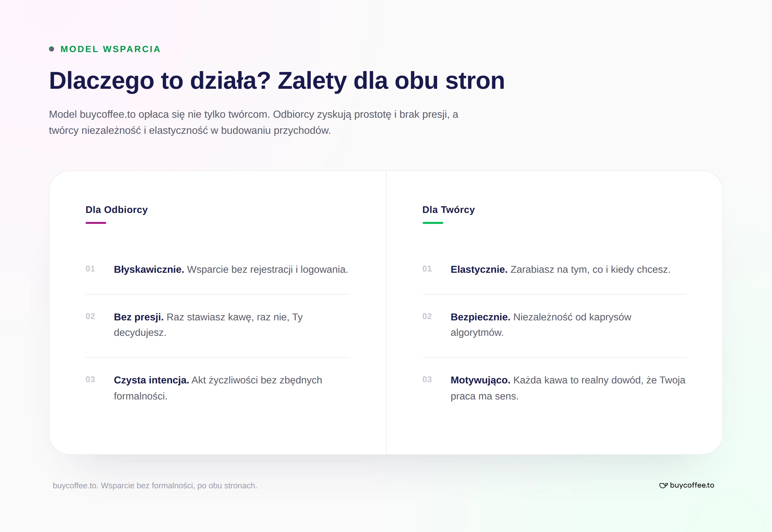Click the Bez presji list item
Image resolution: width=772 pixels, height=532 pixels.
pos(218,325)
